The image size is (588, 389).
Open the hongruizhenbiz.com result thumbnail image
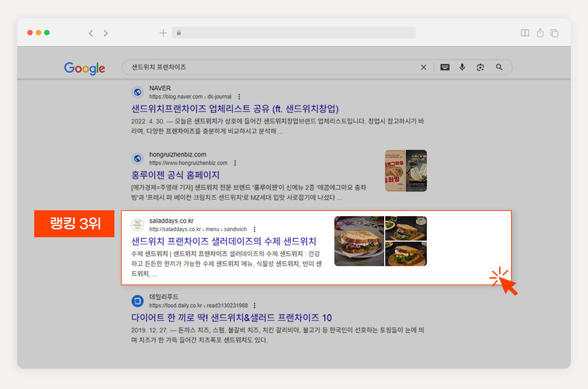(406, 171)
